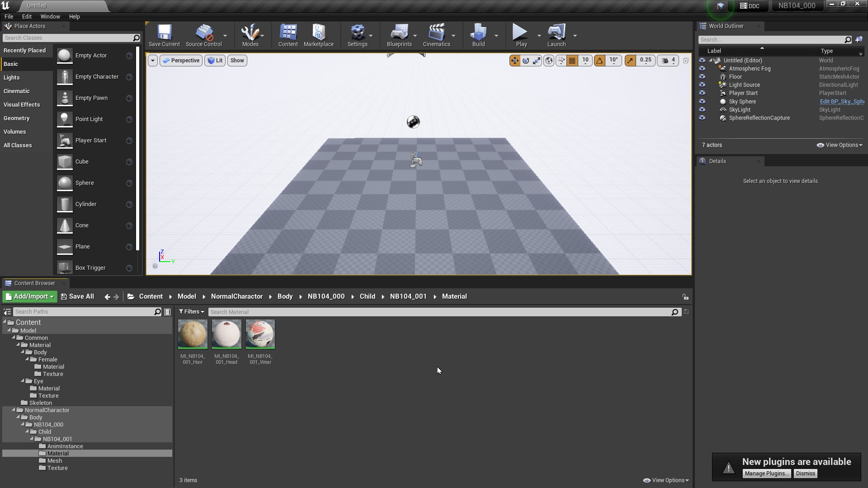Select the scale gizmo icon in viewport
Viewport: 868px width, 488px height.
click(537, 61)
